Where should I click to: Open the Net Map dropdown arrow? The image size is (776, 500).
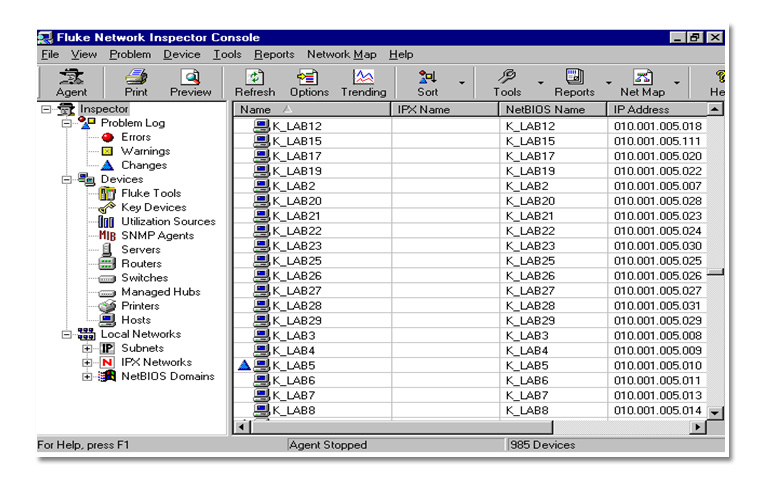[677, 83]
